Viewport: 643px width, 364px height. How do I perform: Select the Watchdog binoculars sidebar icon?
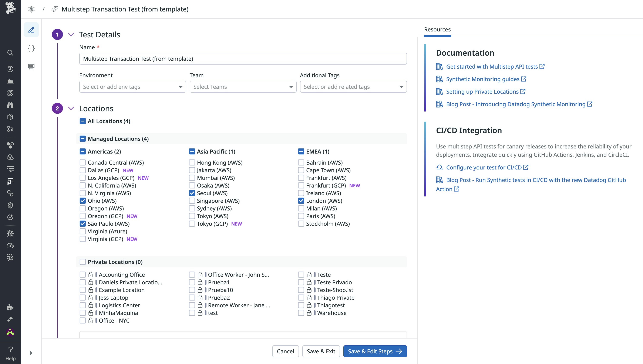10,105
